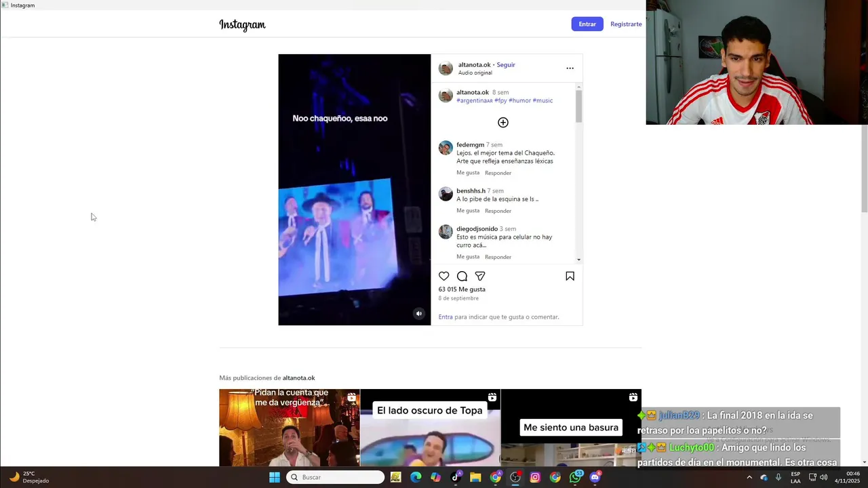Open the three-dot post options menu
The width and height of the screenshot is (868, 488).
point(570,68)
